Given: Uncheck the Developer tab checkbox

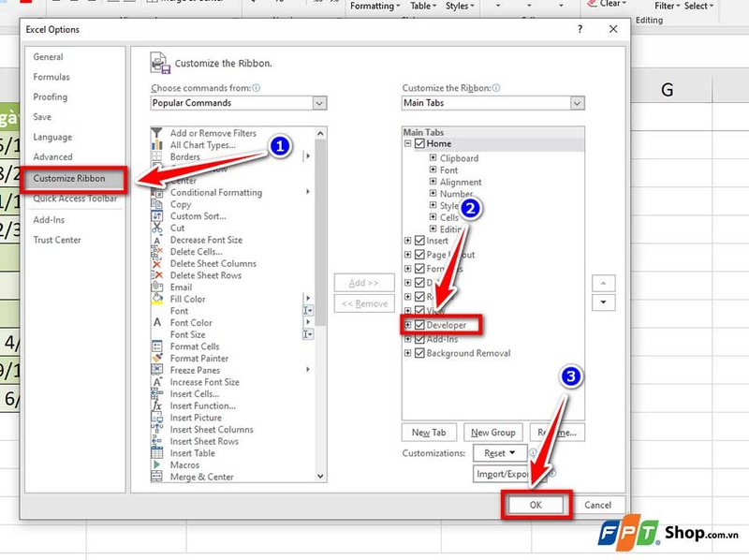Looking at the screenshot, I should 419,325.
